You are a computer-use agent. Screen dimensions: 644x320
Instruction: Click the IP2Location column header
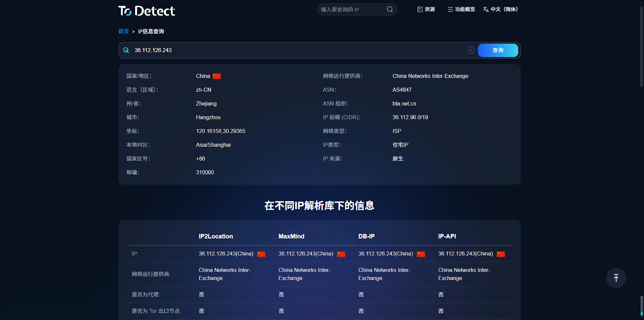(216, 237)
